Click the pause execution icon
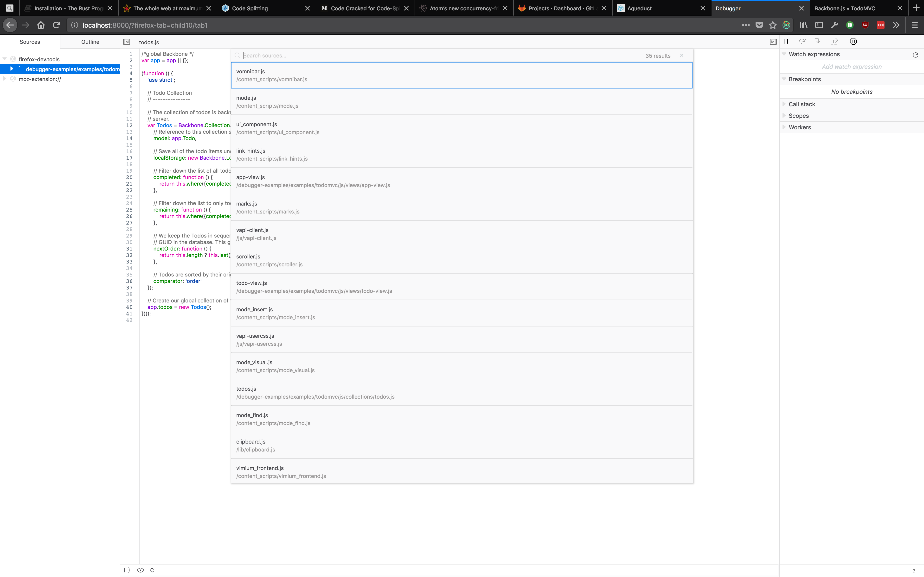The height and width of the screenshot is (577, 924). (786, 42)
